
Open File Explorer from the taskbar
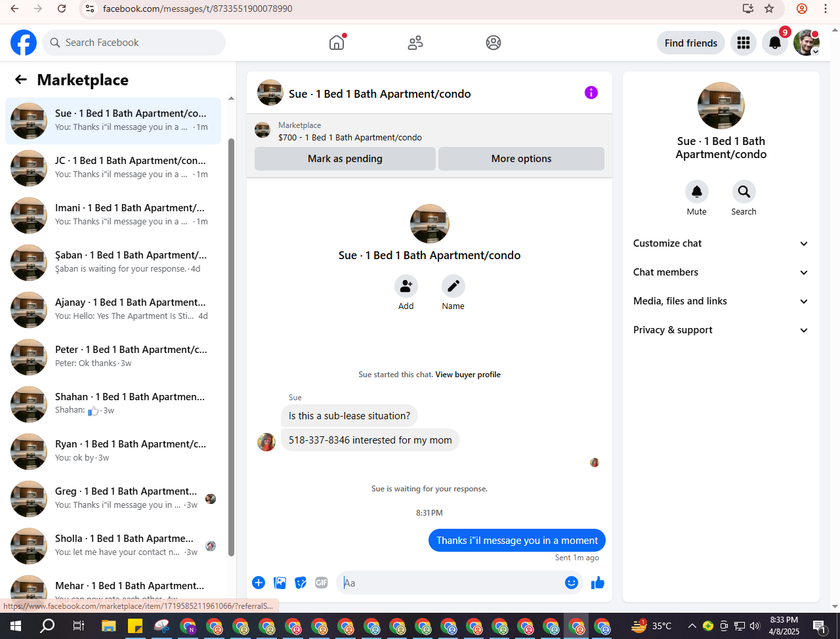[108, 626]
